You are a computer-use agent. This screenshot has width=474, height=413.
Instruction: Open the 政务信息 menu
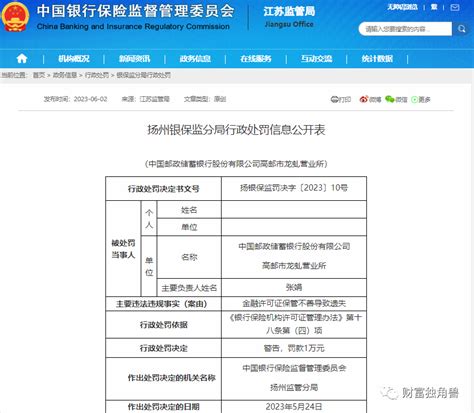pyautogui.click(x=195, y=59)
